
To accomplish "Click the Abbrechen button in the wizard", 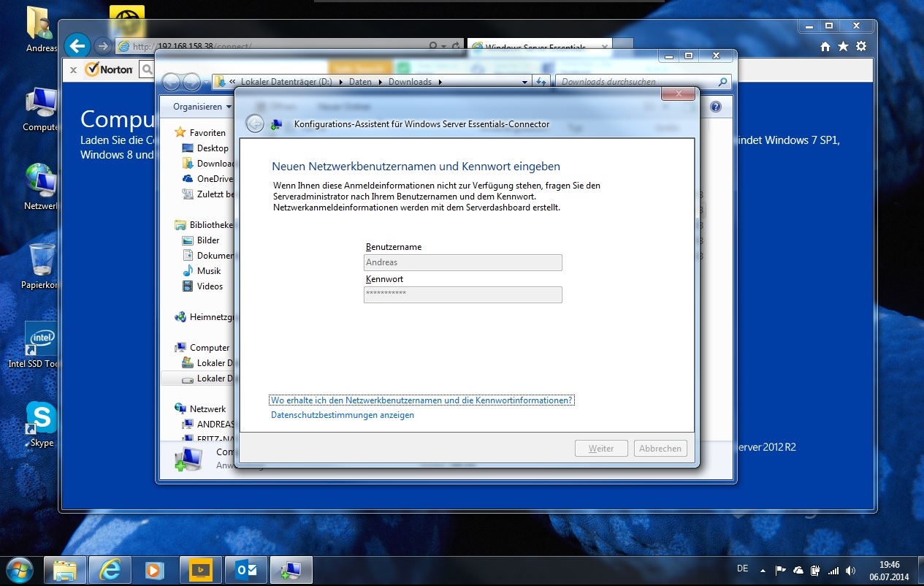I will 660,449.
